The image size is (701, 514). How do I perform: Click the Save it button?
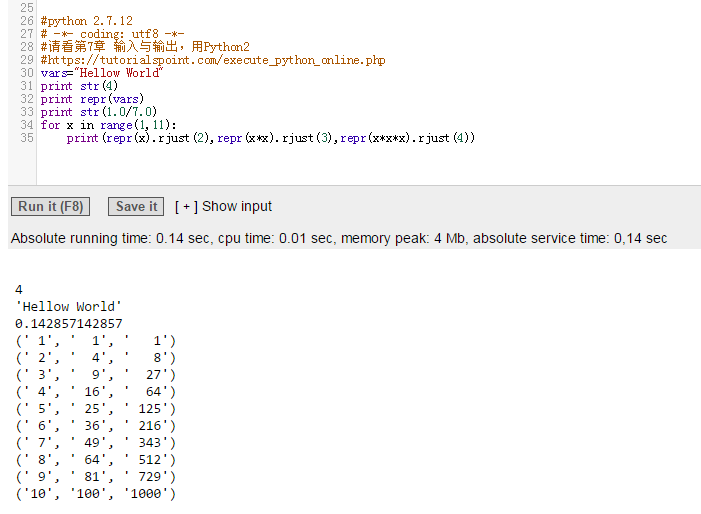(136, 206)
